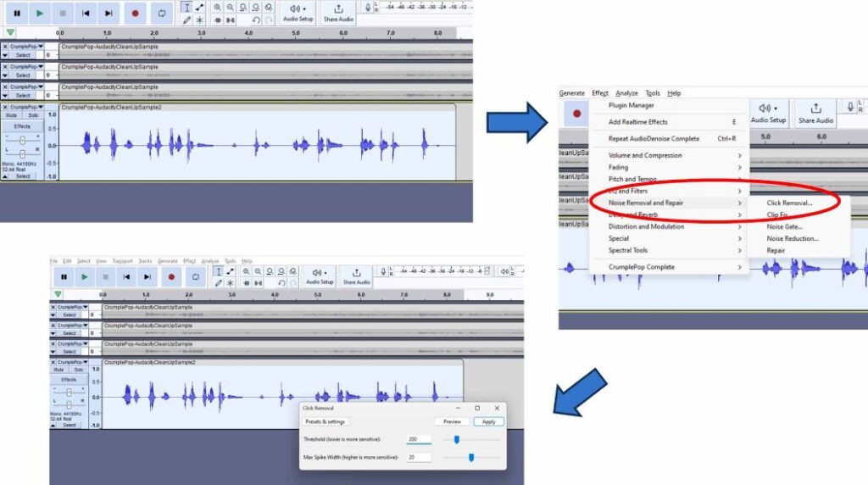
Task: Open the Noise Reduction effect
Action: pos(793,239)
